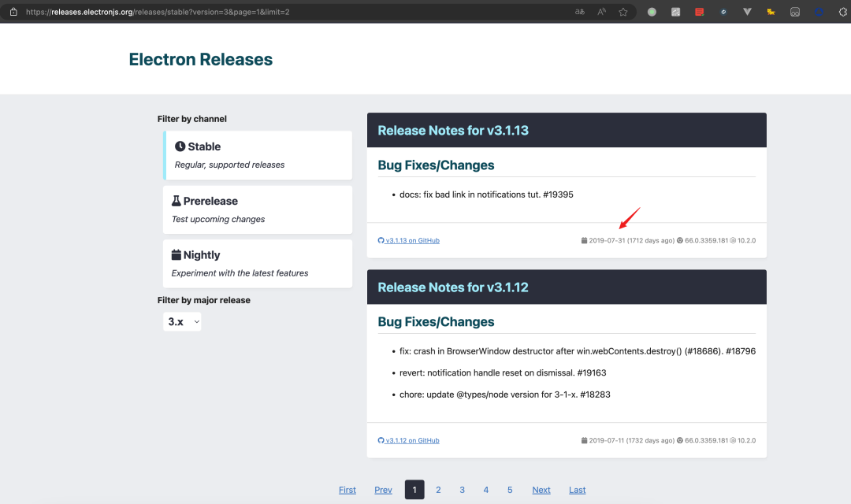Click the Release Notes for v3.1.12 heading
Viewport: 851px width, 504px height.
[453, 287]
